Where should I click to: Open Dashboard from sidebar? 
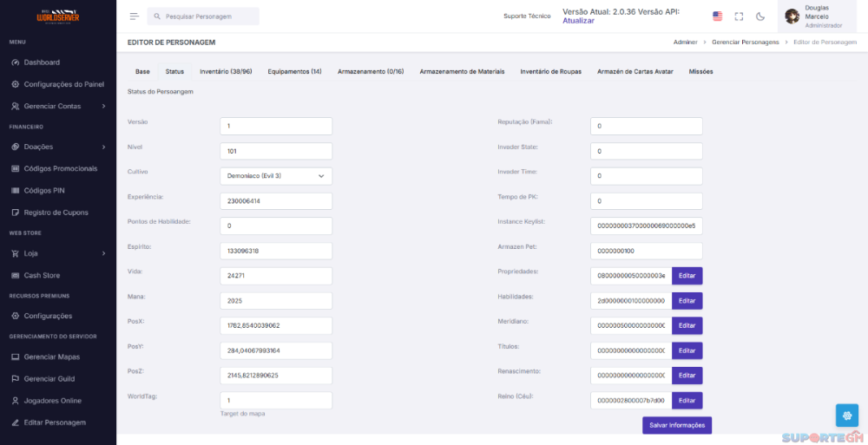click(41, 62)
